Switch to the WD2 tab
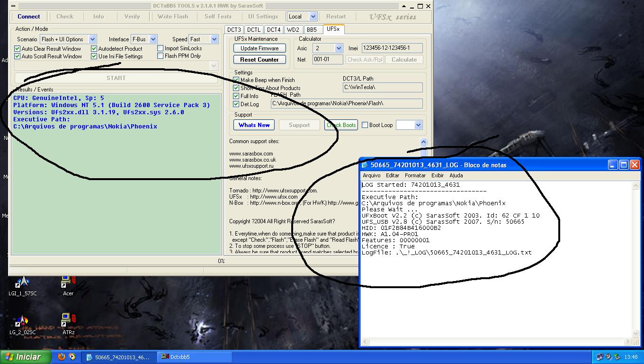 293,29
